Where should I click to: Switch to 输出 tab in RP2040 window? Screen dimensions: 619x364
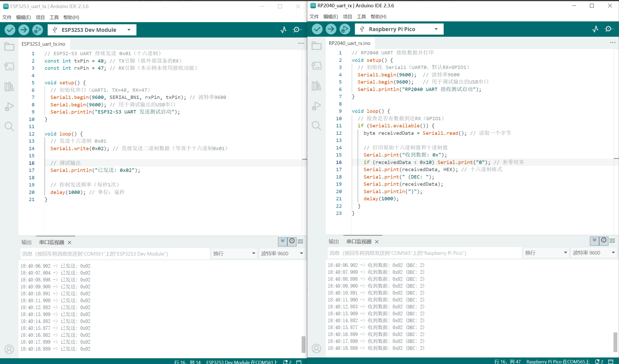click(x=334, y=242)
